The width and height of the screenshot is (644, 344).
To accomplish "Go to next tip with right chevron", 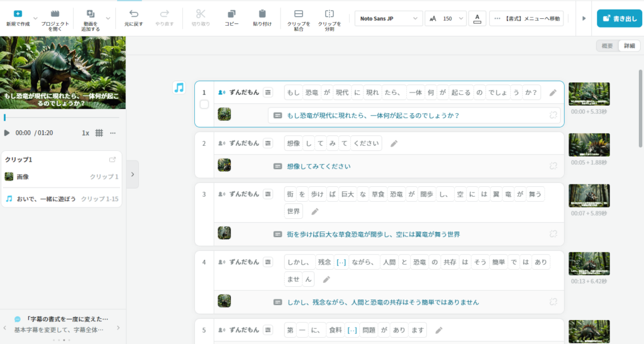I will (118, 328).
